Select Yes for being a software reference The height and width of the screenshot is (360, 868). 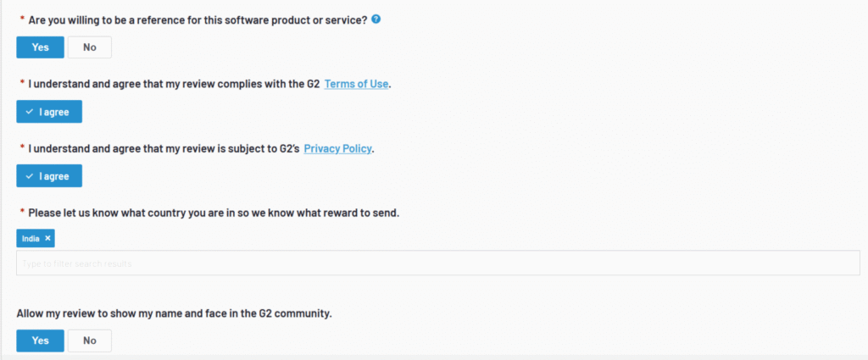40,47
